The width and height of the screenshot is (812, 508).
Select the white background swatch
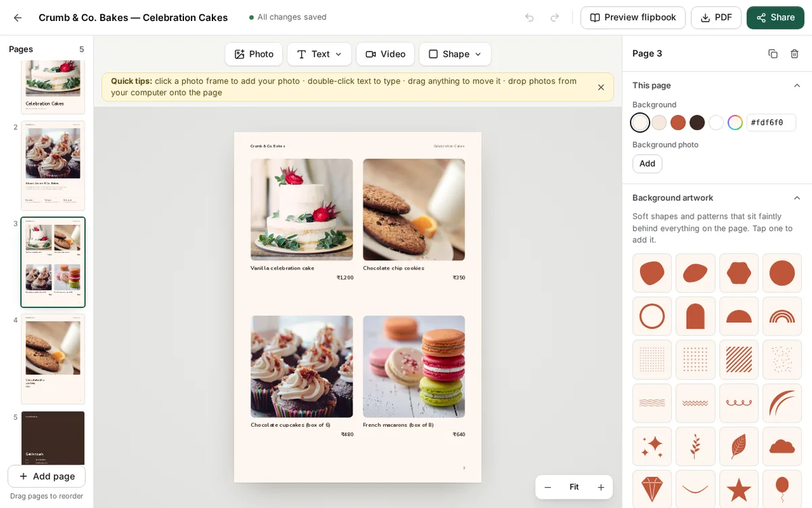(x=716, y=123)
